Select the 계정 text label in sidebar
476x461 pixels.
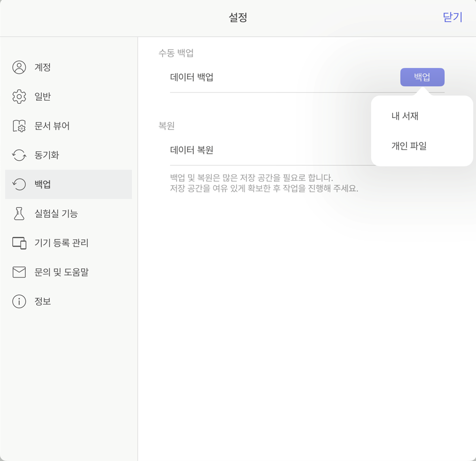pos(43,67)
